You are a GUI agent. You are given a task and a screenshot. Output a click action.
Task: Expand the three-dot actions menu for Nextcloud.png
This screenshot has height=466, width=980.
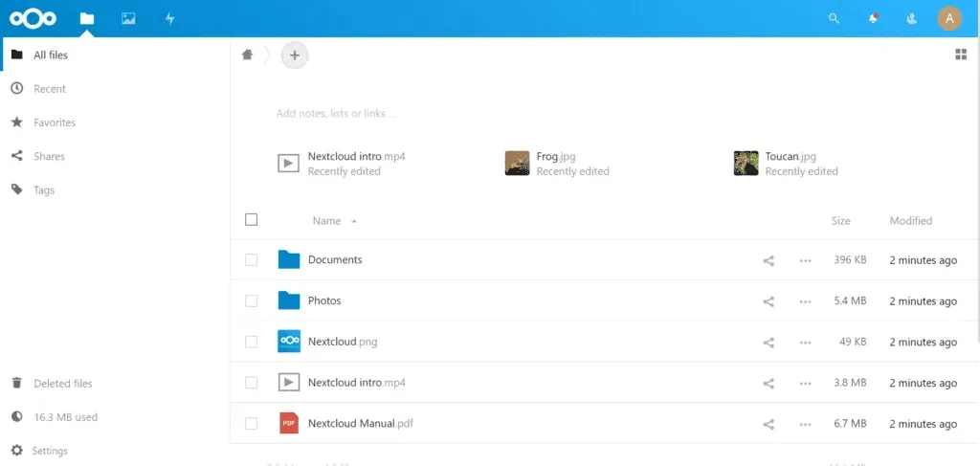[805, 343]
